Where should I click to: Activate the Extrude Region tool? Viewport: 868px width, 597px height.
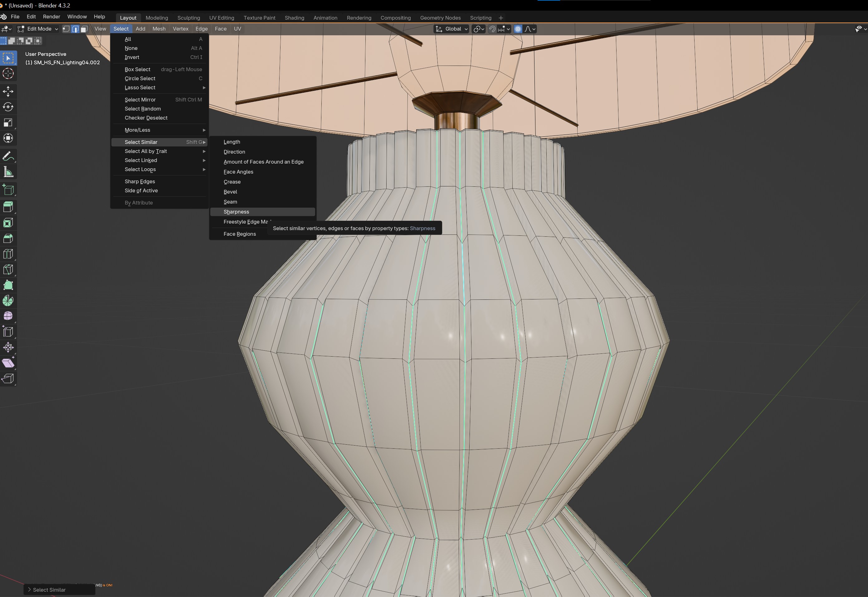click(x=8, y=207)
